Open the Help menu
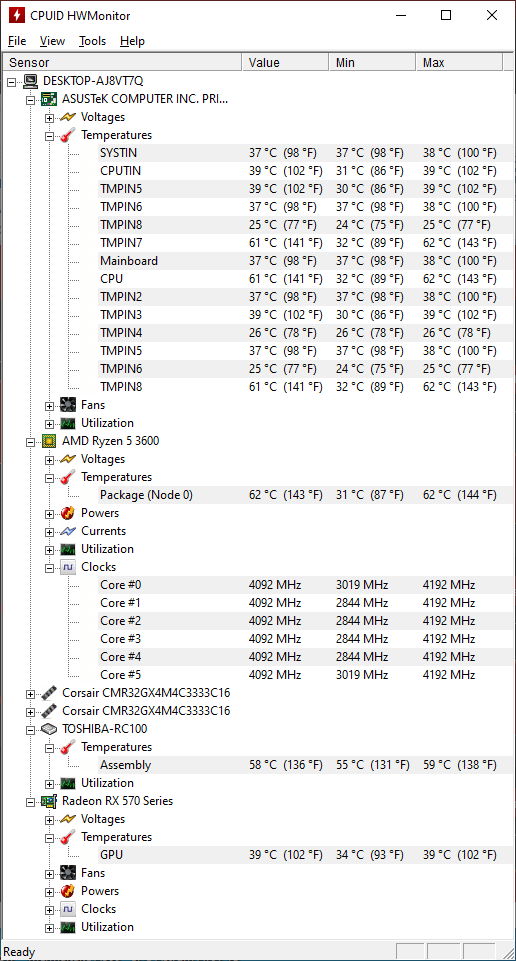 click(132, 41)
